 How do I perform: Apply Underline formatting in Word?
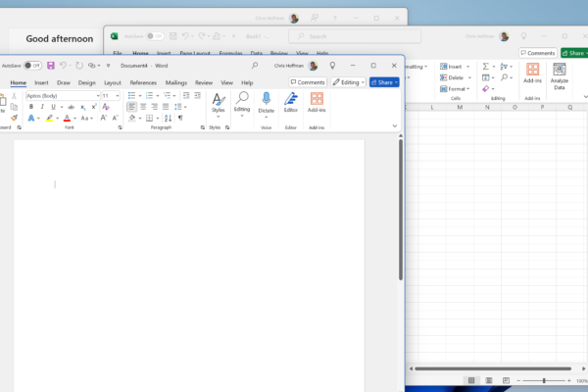click(x=53, y=107)
